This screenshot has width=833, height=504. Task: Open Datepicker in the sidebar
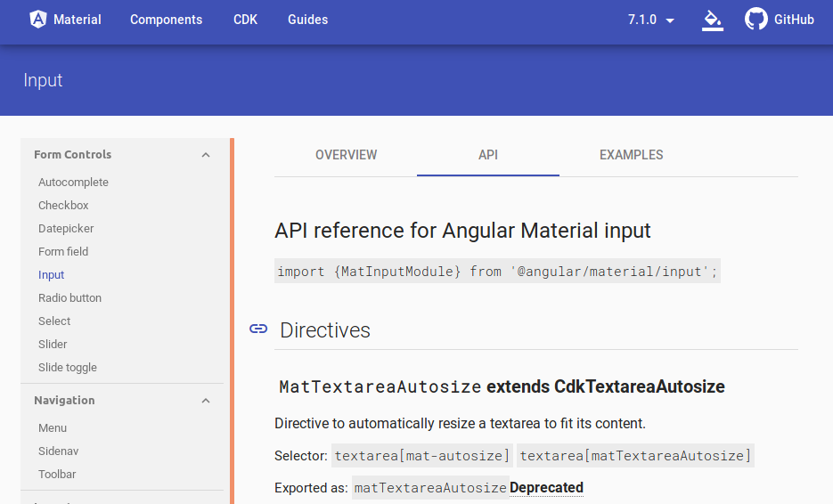[66, 229]
